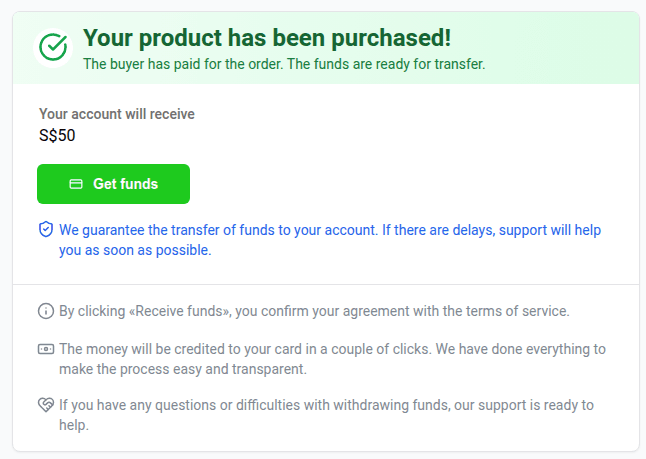Click the card icon inside Get funds
The height and width of the screenshot is (459, 646).
point(76,184)
